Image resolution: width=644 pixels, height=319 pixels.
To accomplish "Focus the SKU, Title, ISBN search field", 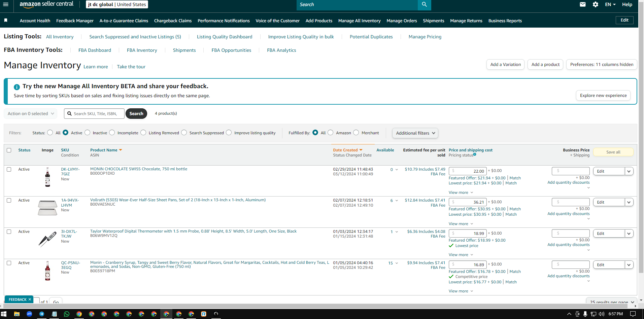I will 94,114.
